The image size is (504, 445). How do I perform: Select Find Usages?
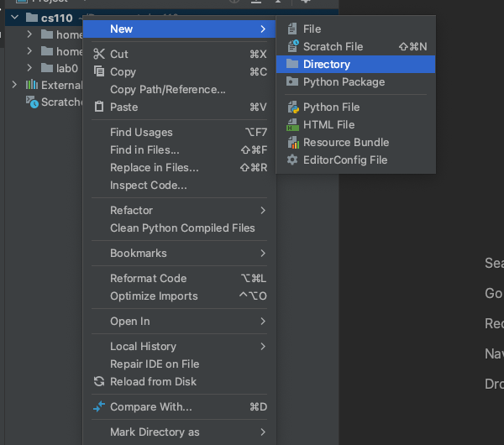coord(179,132)
